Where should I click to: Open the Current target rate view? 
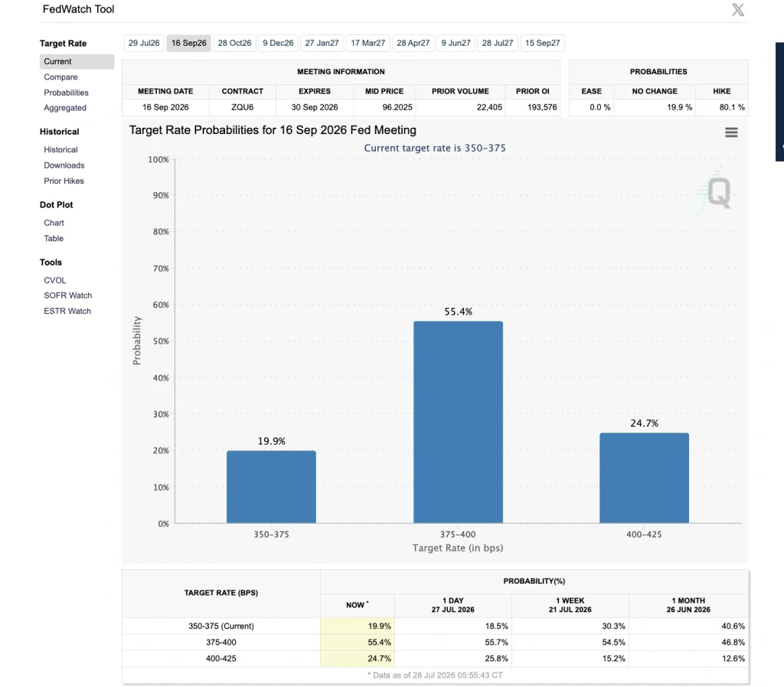click(77, 61)
